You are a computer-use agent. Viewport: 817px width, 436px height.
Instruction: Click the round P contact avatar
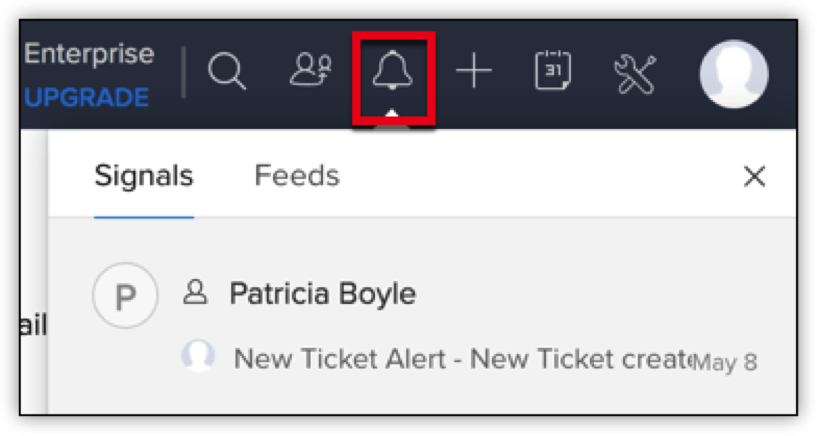pos(125,296)
